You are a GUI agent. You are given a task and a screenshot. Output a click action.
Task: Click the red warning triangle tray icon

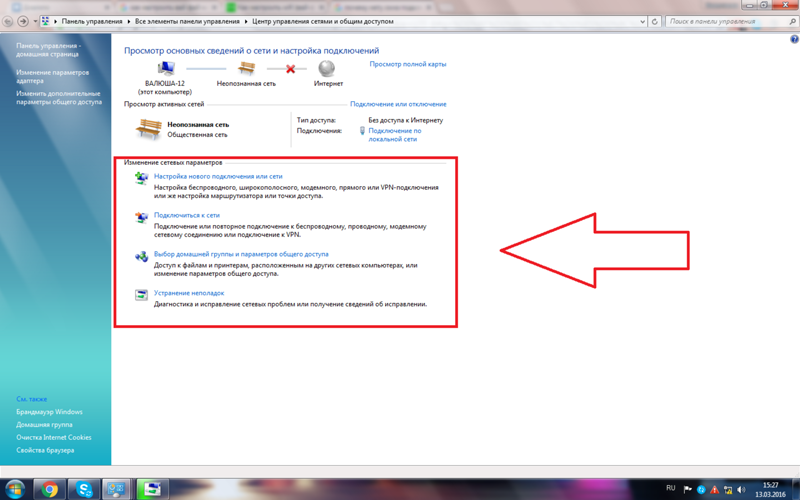(x=714, y=490)
